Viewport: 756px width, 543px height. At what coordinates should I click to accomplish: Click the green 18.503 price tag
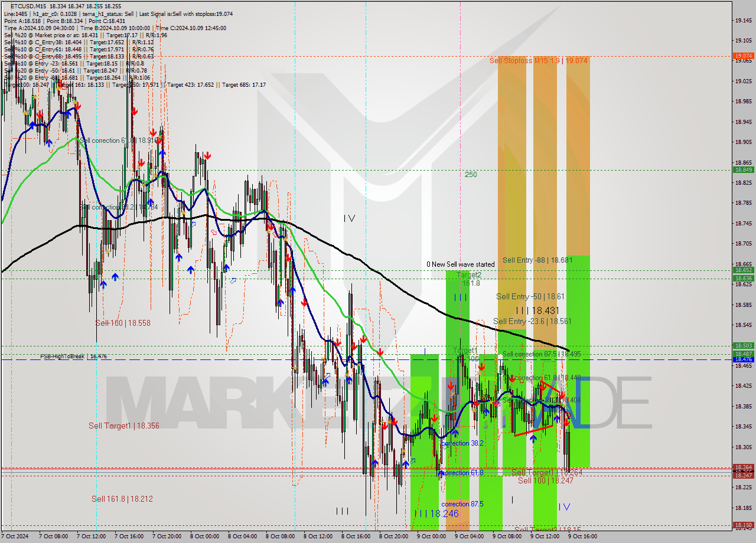743,346
